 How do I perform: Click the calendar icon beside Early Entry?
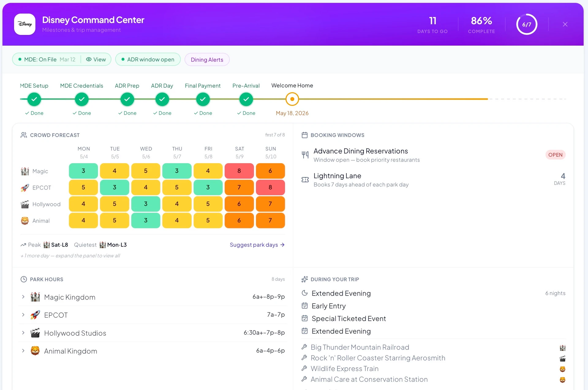tap(304, 306)
